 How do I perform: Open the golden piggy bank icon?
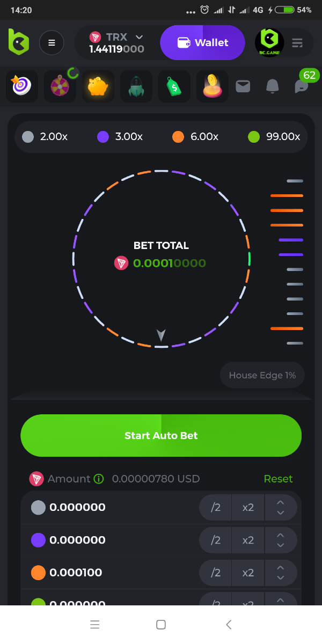tap(98, 86)
